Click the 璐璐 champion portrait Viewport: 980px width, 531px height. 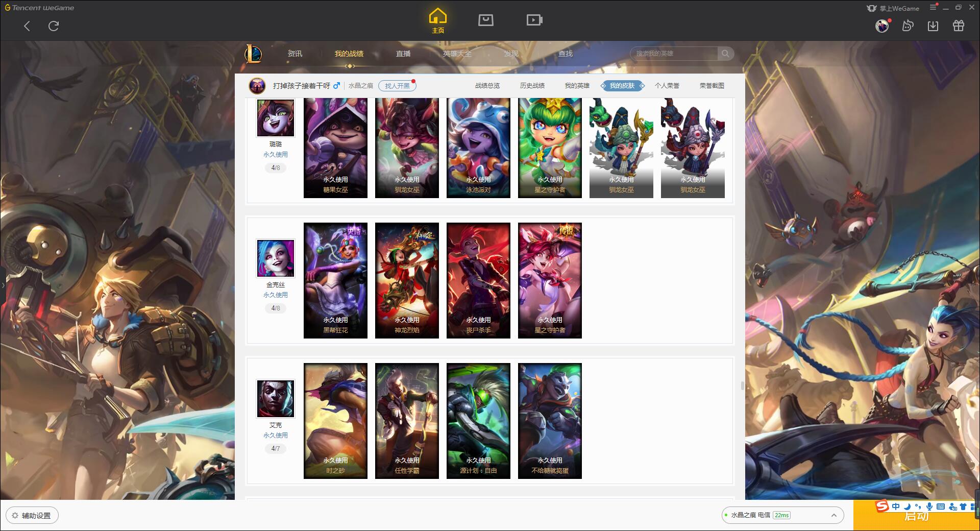click(276, 117)
